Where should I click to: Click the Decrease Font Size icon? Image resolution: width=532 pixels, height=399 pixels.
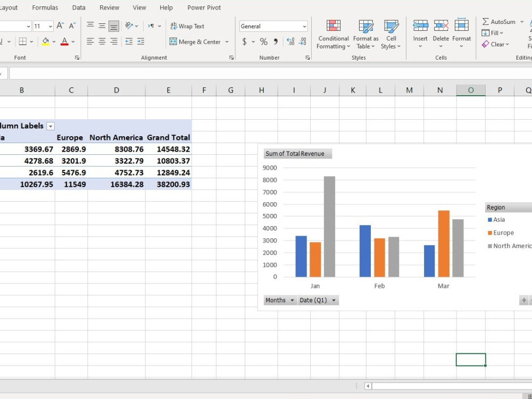click(x=72, y=26)
